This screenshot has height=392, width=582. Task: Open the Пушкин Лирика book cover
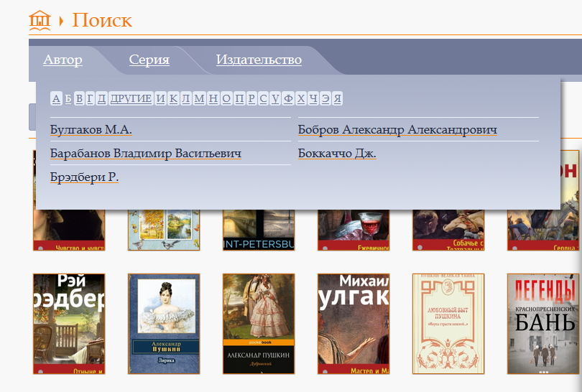164,324
